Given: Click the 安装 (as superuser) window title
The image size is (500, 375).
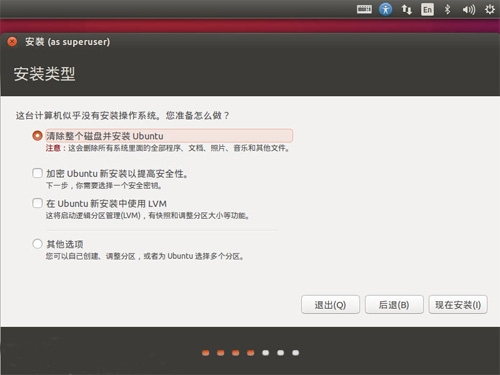Looking at the screenshot, I should coord(67,42).
